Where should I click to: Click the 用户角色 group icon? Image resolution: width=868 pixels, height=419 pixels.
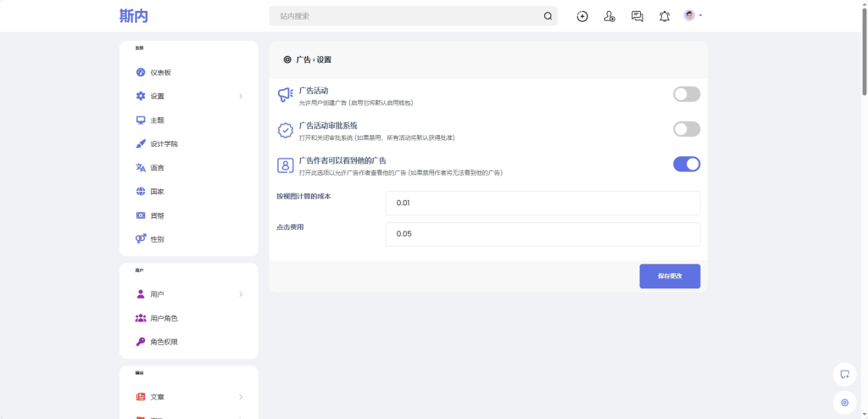pyautogui.click(x=141, y=318)
